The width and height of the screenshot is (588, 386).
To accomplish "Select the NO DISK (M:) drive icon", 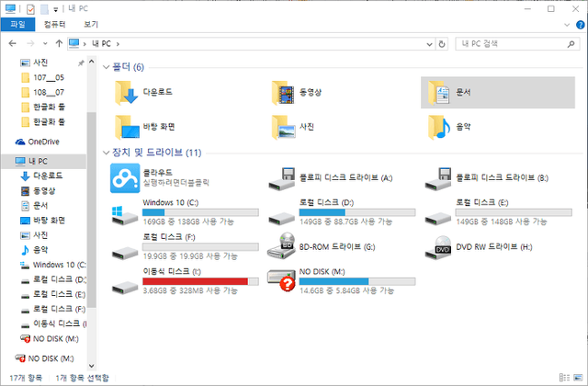I will [x=280, y=279].
